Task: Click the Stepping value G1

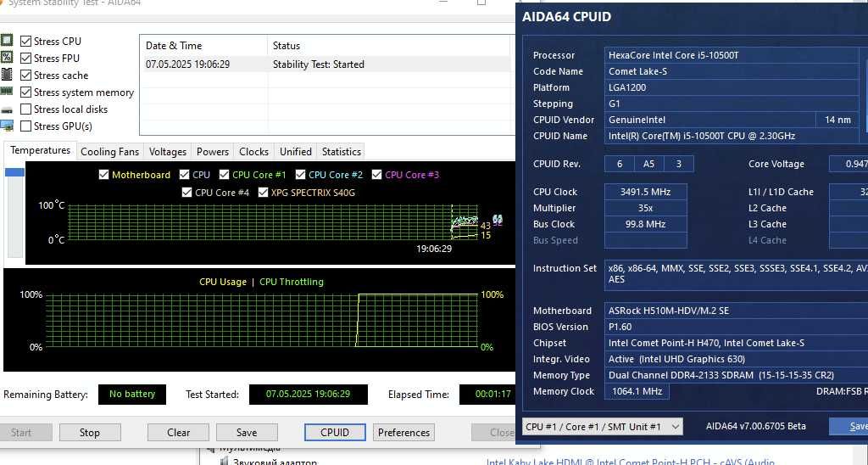Action: tap(732, 103)
